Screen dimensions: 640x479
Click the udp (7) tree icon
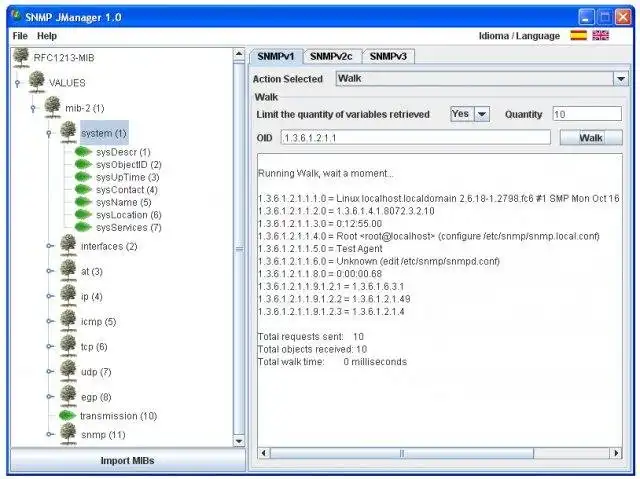point(68,372)
